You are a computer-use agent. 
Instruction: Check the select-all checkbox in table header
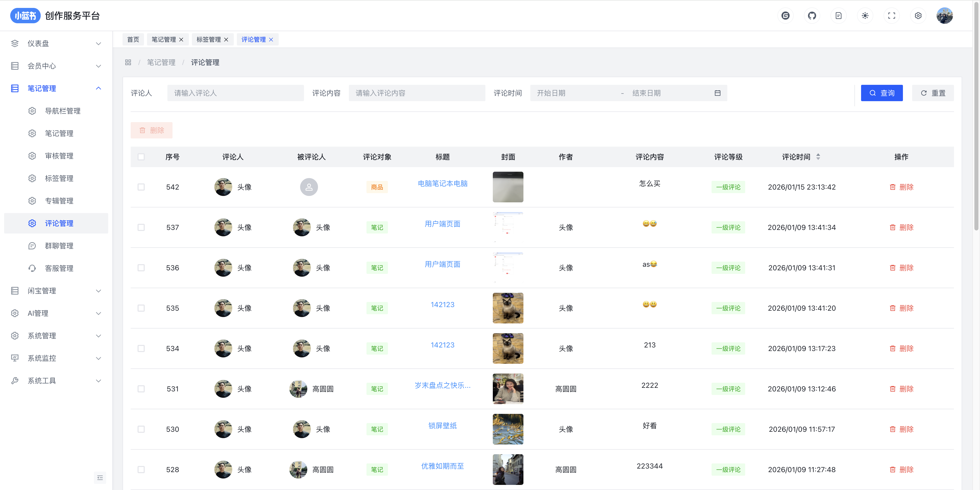tap(141, 157)
